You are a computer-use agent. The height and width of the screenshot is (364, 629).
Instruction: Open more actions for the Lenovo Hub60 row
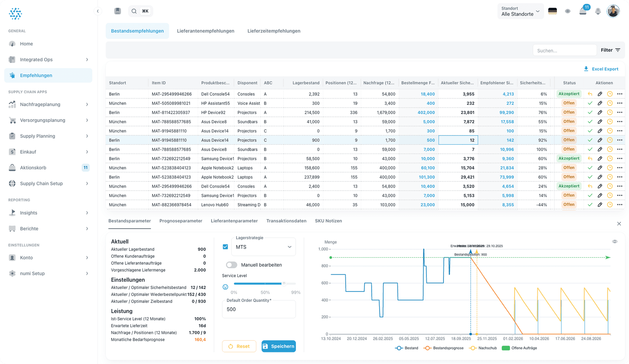tap(620, 204)
